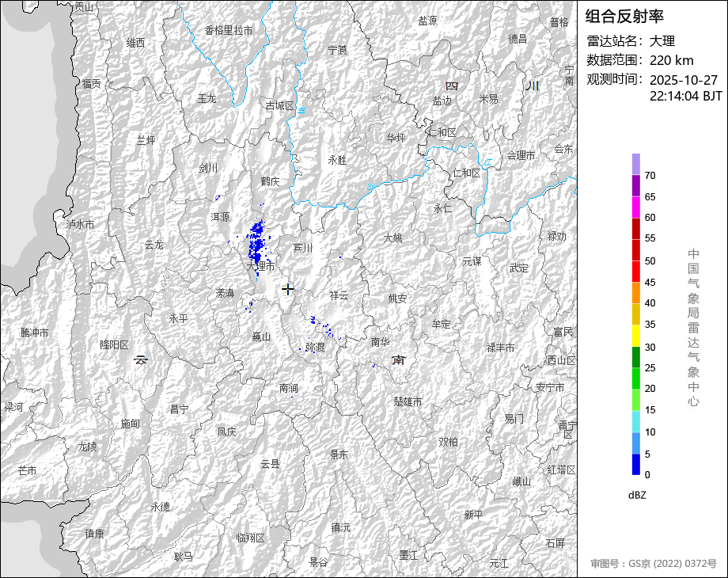Click the 玉龙 map label
This screenshot has height=578, width=728.
[207, 98]
